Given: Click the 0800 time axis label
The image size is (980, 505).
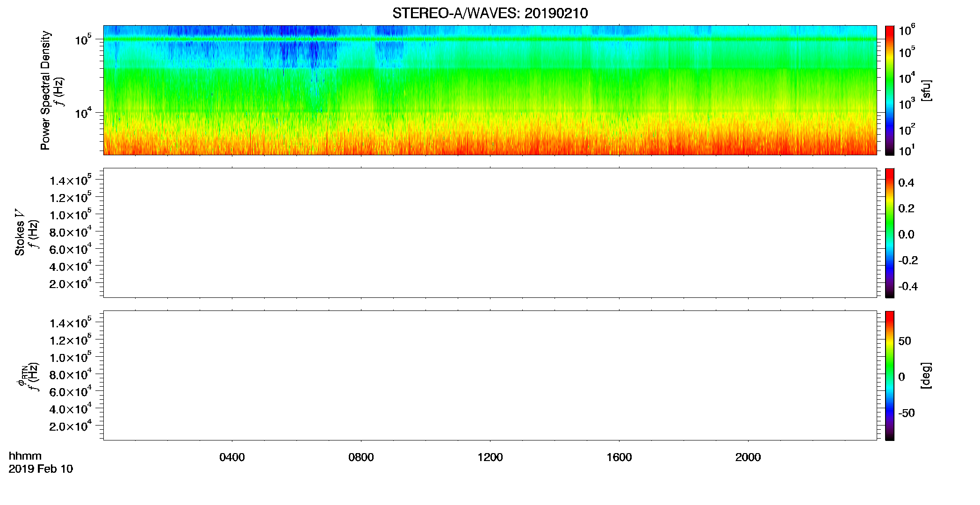Looking at the screenshot, I should click(x=361, y=457).
